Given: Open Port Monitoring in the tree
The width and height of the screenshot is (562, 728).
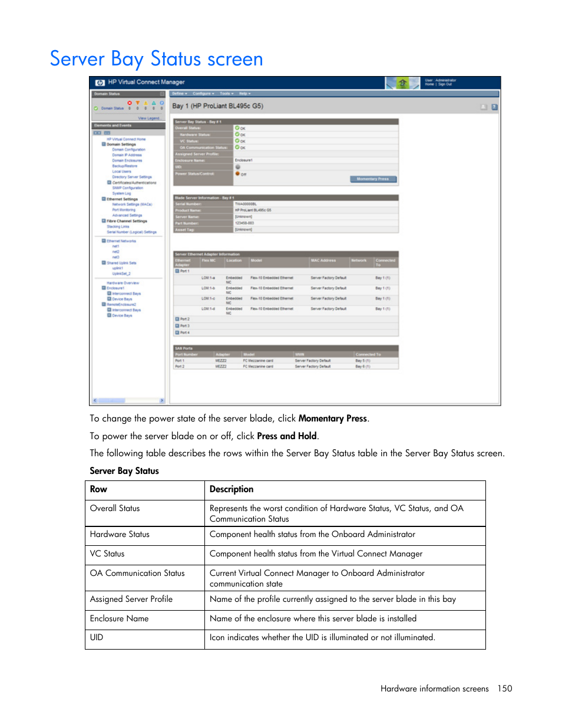Looking at the screenshot, I should tap(124, 210).
